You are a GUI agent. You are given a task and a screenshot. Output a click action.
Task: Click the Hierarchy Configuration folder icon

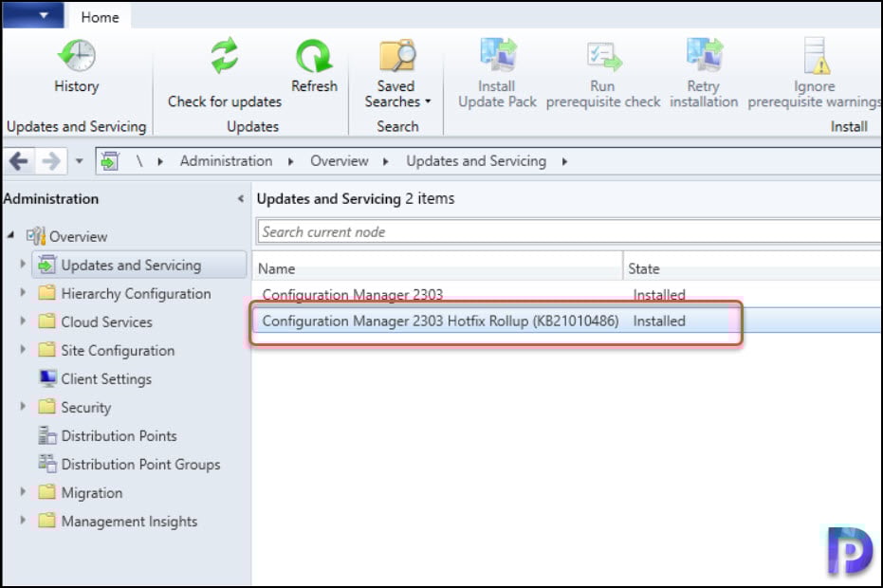(46, 293)
